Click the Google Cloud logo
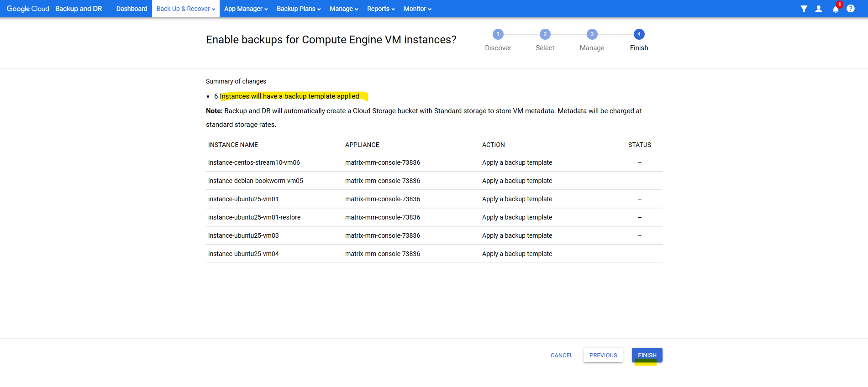The image size is (868, 387). click(28, 9)
